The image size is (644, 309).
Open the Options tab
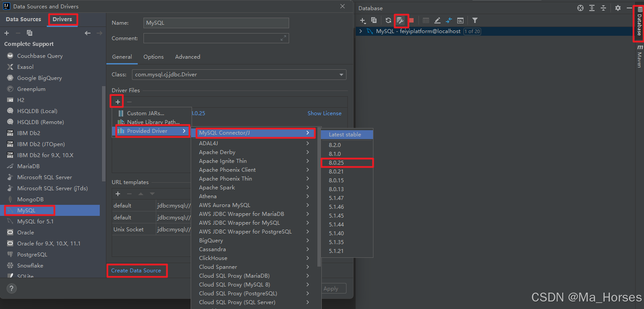(x=154, y=57)
